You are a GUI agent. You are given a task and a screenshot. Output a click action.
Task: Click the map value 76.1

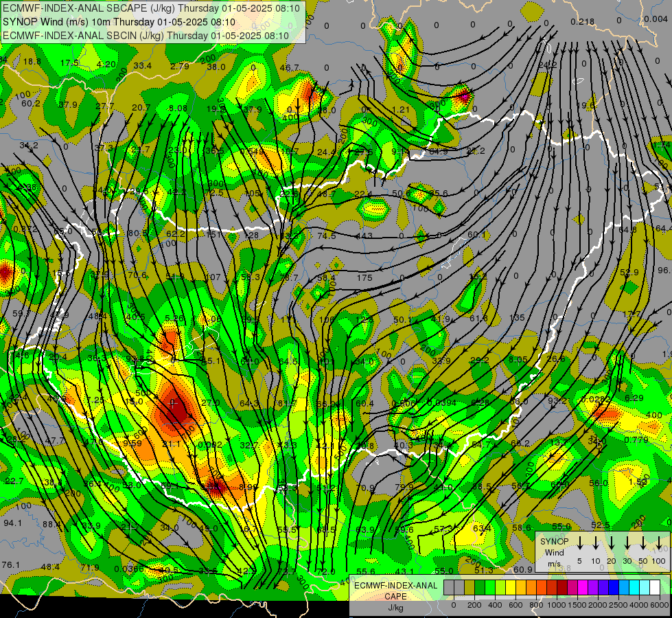(11, 565)
